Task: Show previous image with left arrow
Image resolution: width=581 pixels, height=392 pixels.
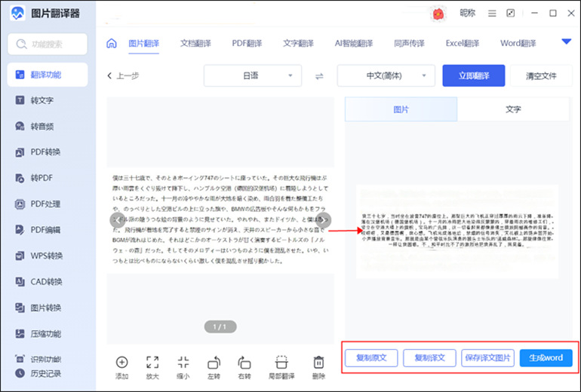Action: pyautogui.click(x=118, y=220)
